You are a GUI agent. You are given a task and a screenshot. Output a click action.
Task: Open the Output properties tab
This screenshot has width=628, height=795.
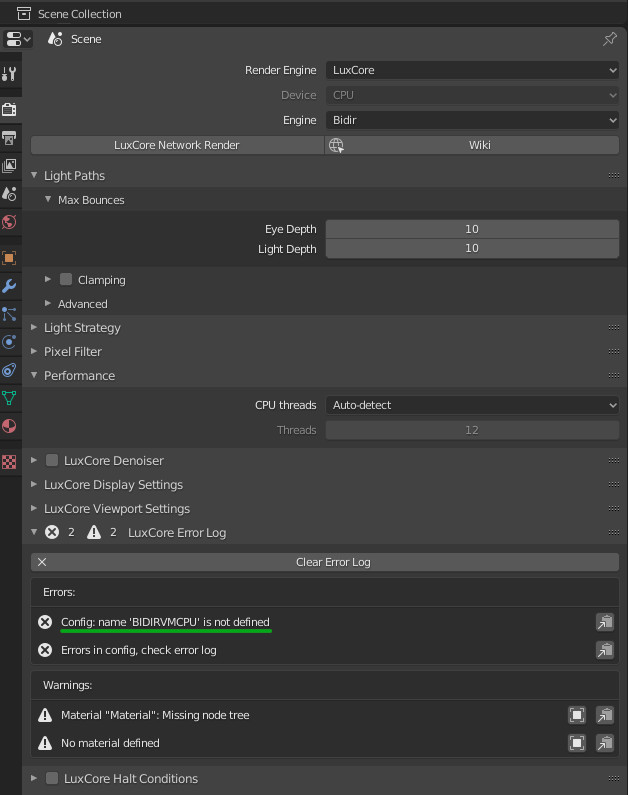(x=10, y=136)
